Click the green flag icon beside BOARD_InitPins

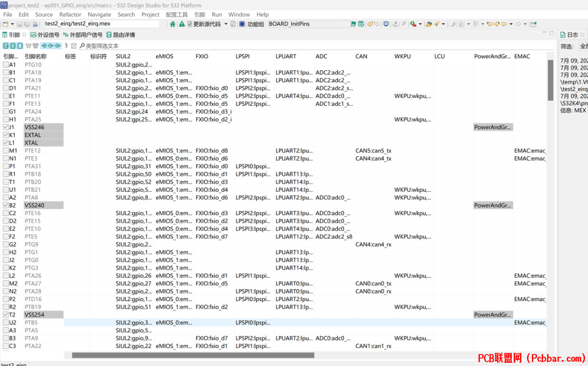point(353,24)
